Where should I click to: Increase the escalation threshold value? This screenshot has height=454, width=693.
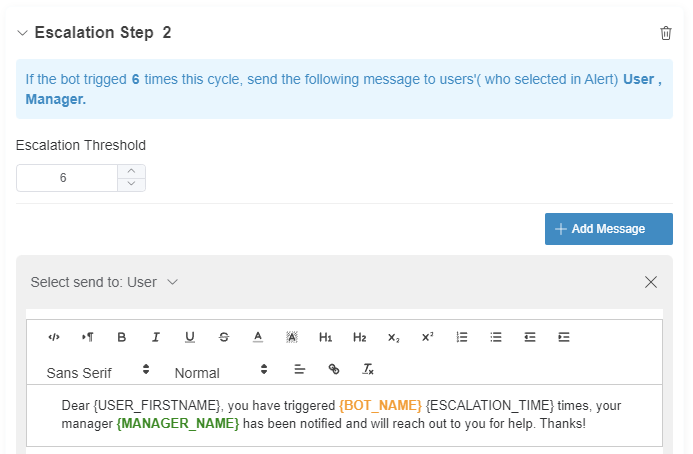point(132,171)
